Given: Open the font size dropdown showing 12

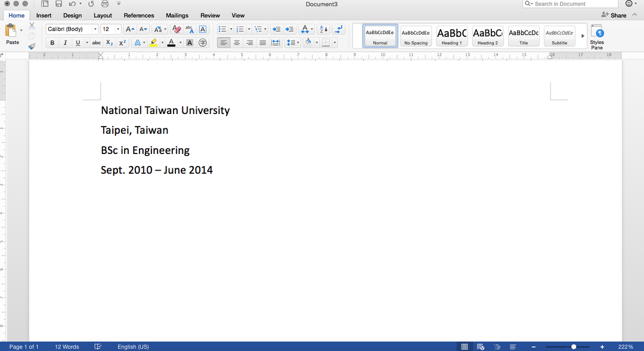Looking at the screenshot, I should pyautogui.click(x=118, y=29).
